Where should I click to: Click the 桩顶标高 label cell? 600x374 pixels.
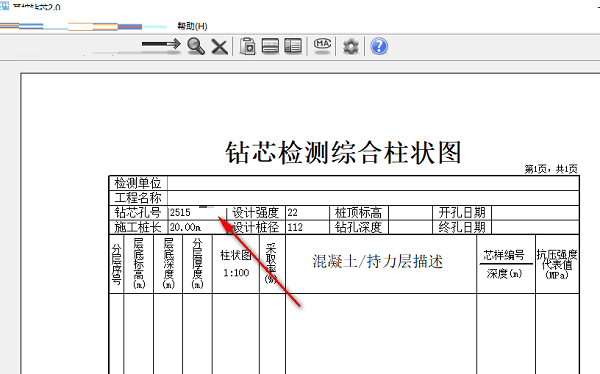tap(359, 212)
